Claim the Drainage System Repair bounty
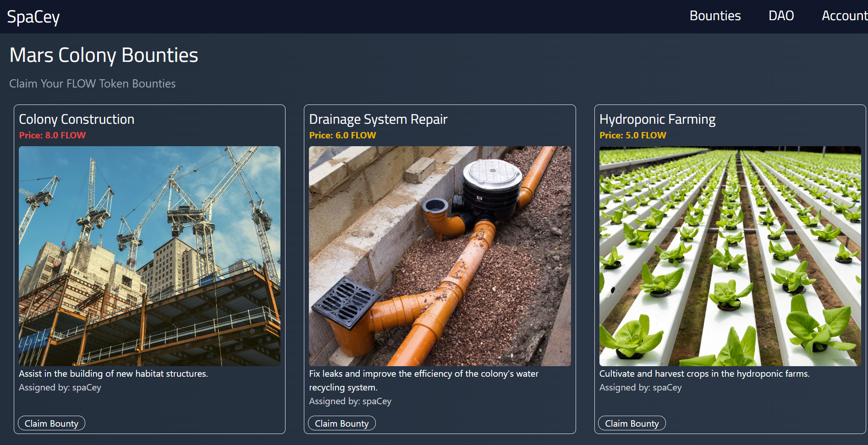 pos(342,423)
